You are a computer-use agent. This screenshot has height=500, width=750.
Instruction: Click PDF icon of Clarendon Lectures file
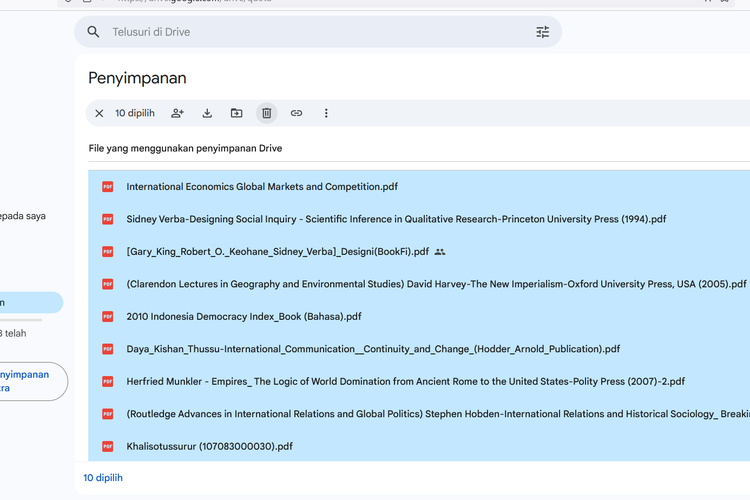point(108,284)
